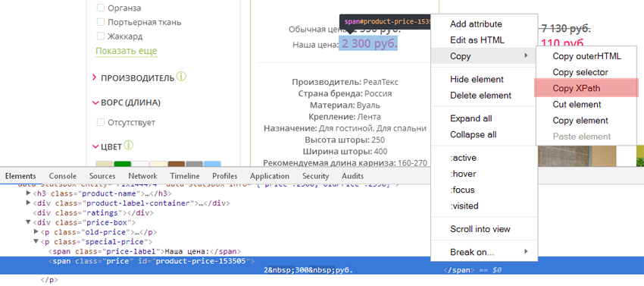Image resolution: width=644 pixels, height=286 pixels.
Task: Expand the old-price p node
Action: click(x=36, y=231)
